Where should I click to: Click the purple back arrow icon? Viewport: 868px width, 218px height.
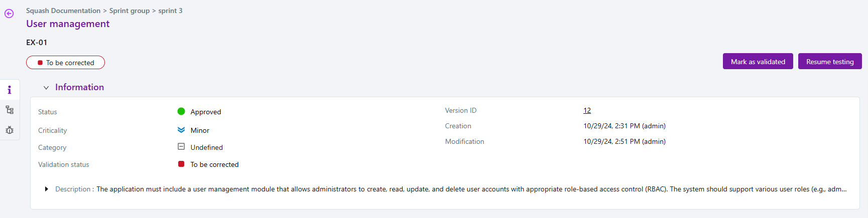point(9,14)
